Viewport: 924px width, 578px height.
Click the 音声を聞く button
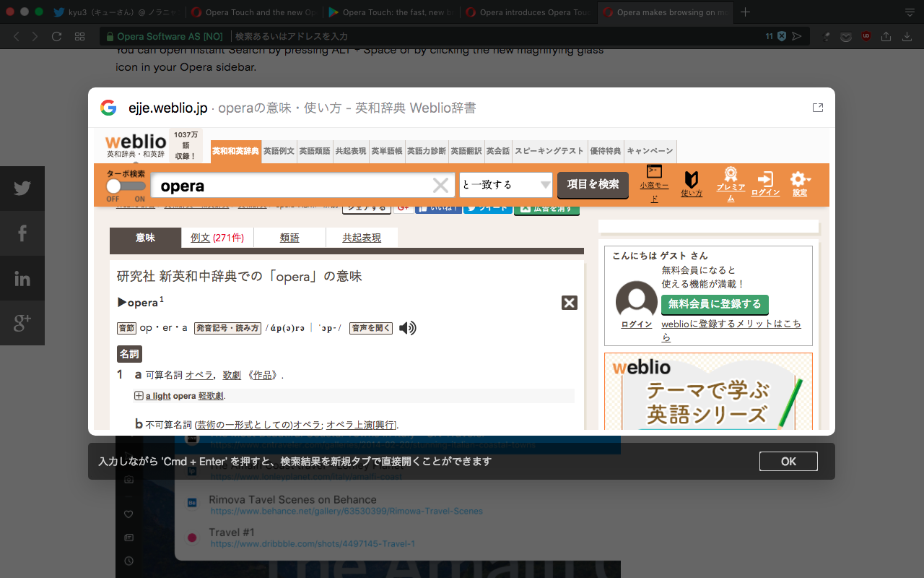[x=371, y=328]
